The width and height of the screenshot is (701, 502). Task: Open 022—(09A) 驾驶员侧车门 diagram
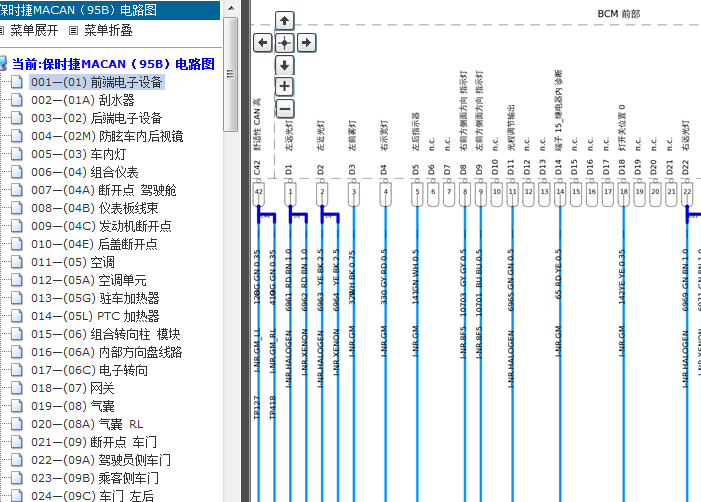pos(101,460)
